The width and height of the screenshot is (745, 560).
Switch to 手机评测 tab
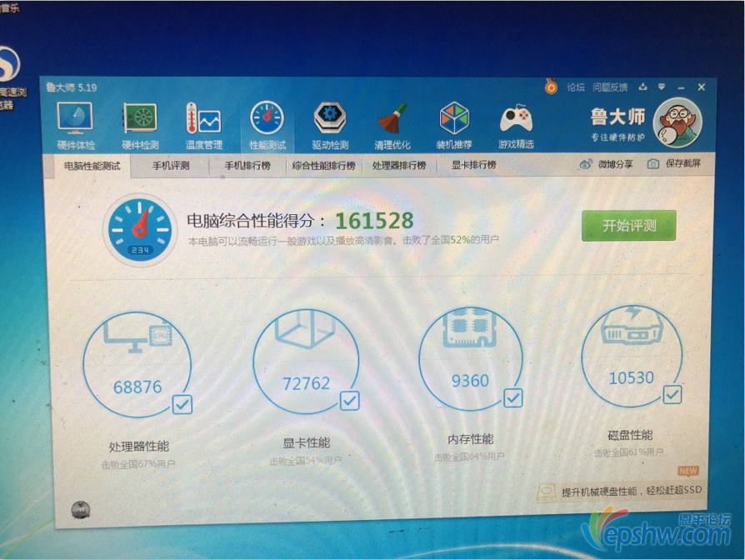tap(171, 166)
